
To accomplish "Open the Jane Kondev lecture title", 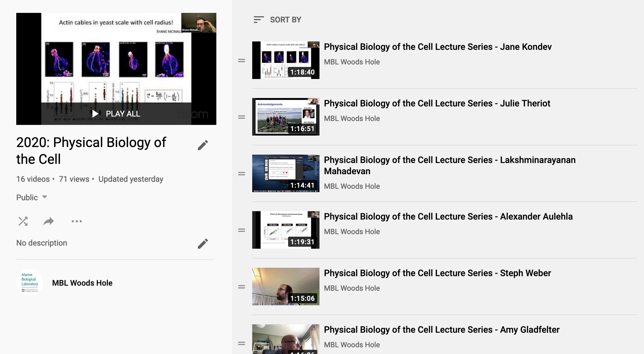I will tap(438, 47).
